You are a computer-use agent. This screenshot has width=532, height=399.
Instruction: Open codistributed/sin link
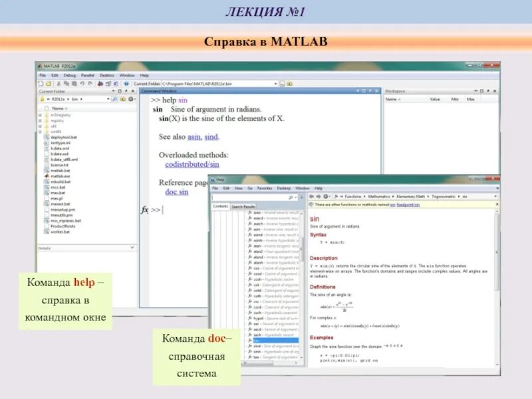tap(192, 164)
